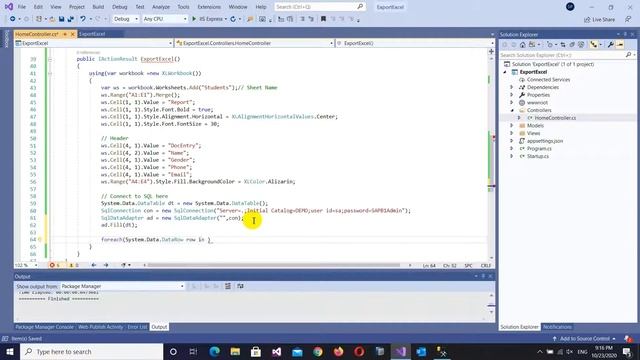Switch to the Notifications tab
The image size is (640, 360).
(557, 327)
